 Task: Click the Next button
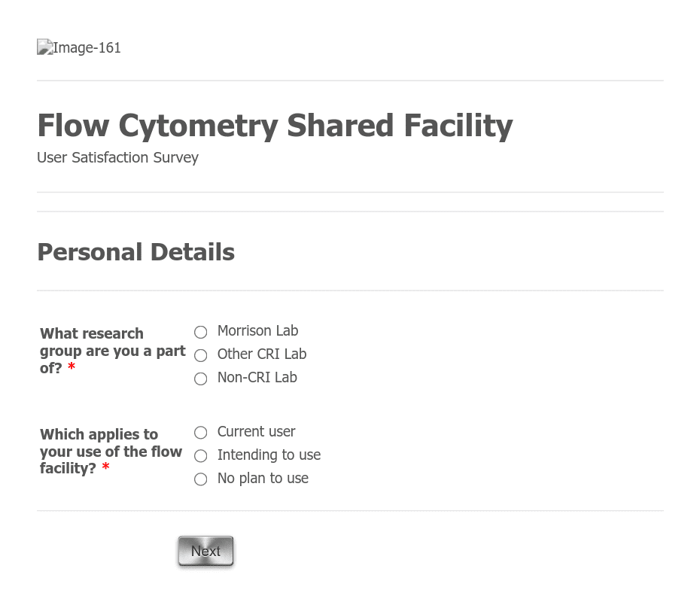(205, 551)
